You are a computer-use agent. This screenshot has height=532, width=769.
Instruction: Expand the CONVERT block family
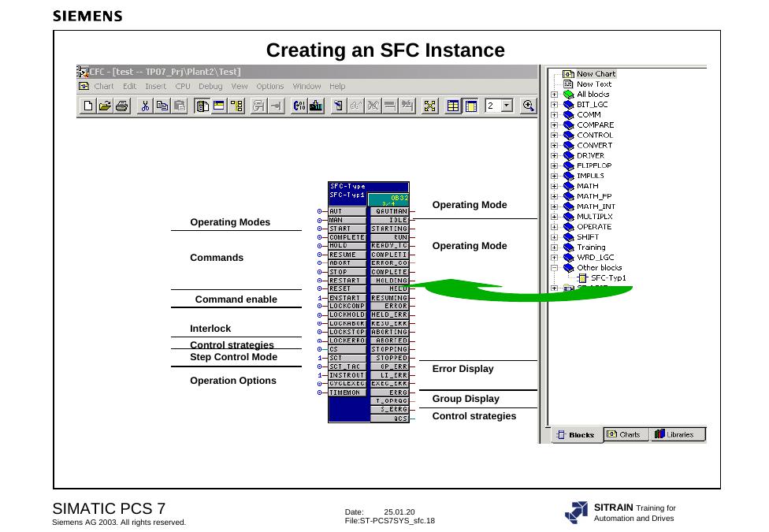tap(554, 145)
